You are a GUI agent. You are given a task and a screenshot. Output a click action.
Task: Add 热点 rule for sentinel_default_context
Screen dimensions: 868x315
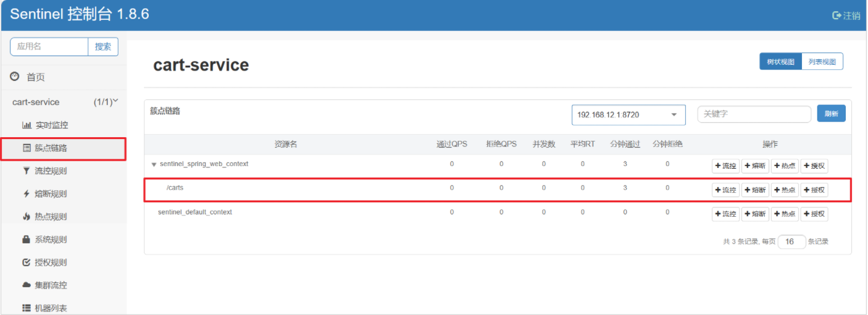785,214
